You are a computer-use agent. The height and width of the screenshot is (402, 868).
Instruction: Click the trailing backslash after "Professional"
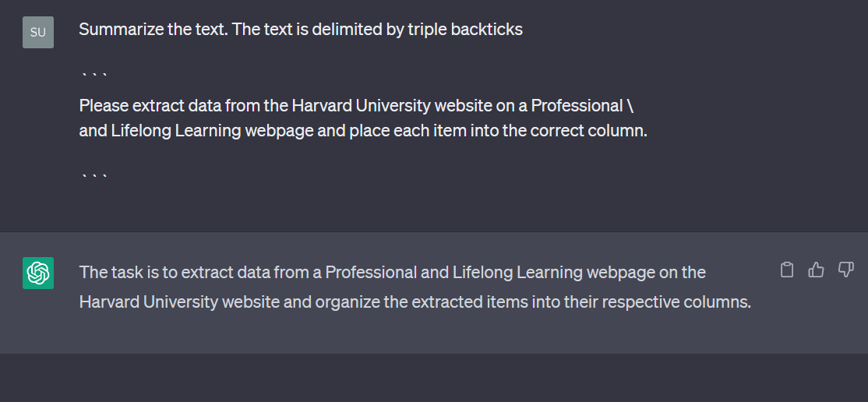630,105
